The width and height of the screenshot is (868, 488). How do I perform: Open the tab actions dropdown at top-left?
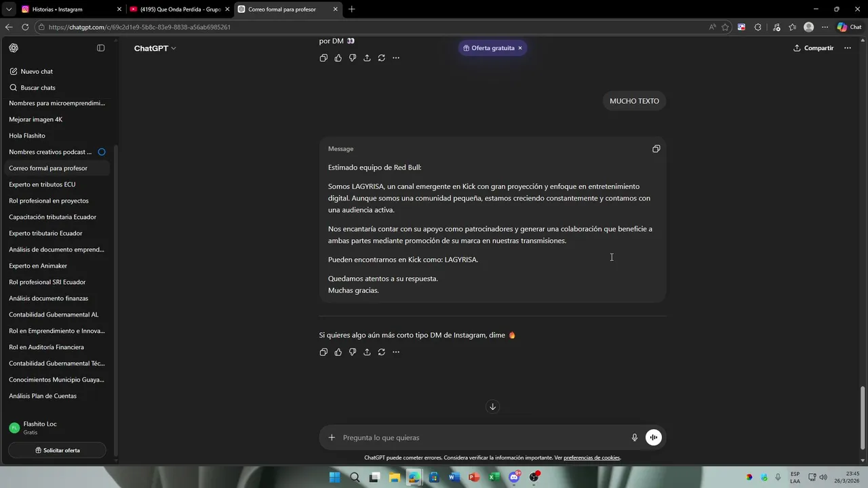click(x=8, y=9)
